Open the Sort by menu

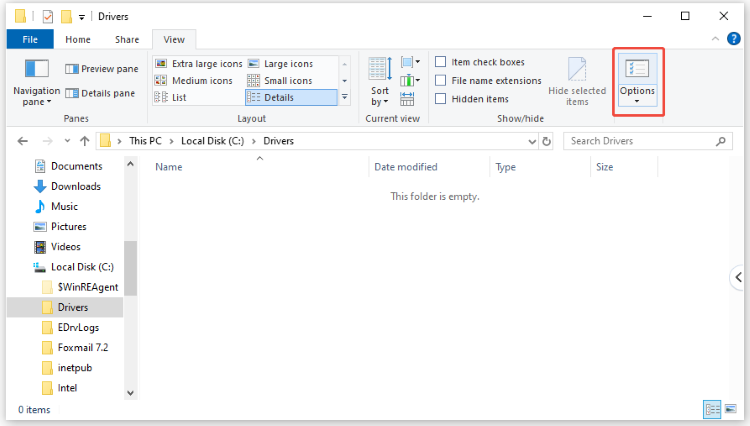tap(380, 82)
